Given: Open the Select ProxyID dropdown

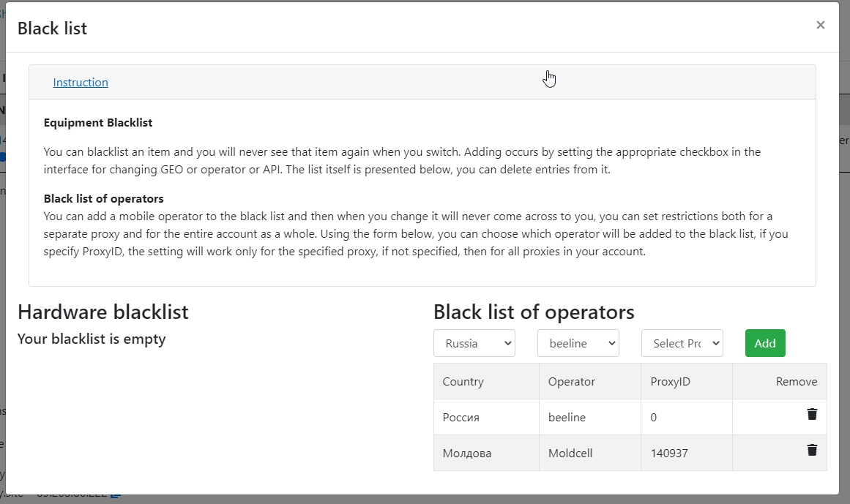Looking at the screenshot, I should (x=682, y=342).
